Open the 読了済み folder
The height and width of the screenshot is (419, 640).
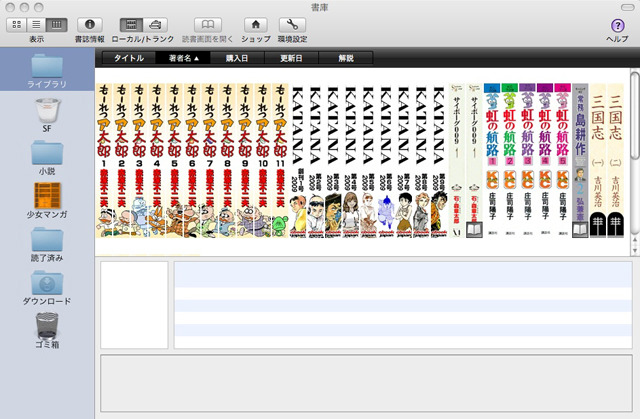point(47,244)
